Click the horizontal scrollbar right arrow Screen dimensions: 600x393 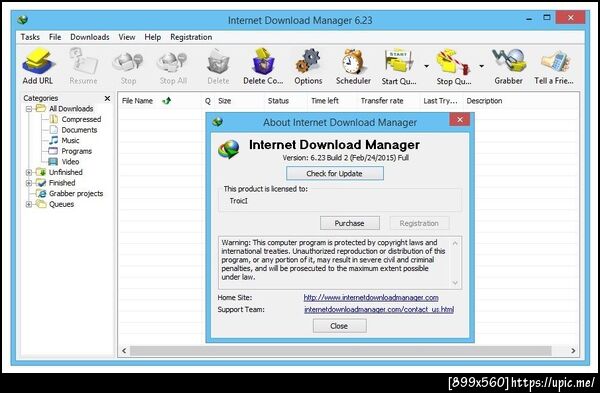(573, 351)
